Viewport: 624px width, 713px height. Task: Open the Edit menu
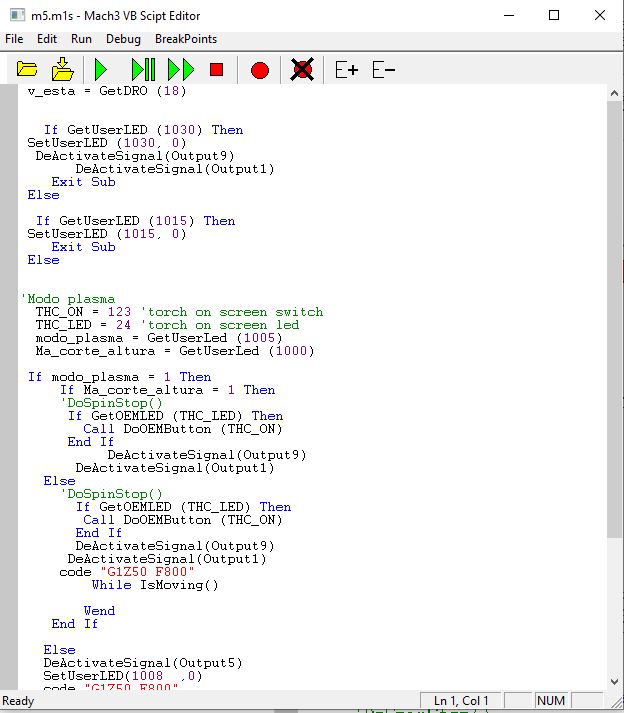coord(47,39)
